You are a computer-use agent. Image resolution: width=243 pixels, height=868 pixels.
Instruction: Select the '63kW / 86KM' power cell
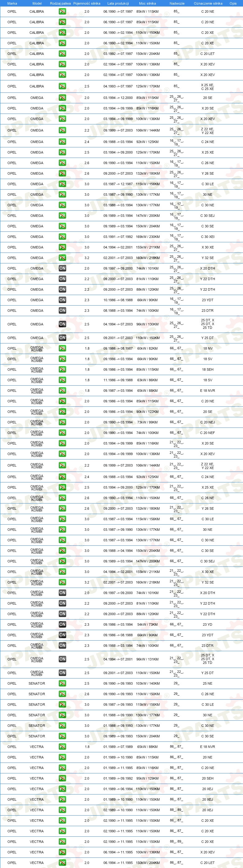148,380
